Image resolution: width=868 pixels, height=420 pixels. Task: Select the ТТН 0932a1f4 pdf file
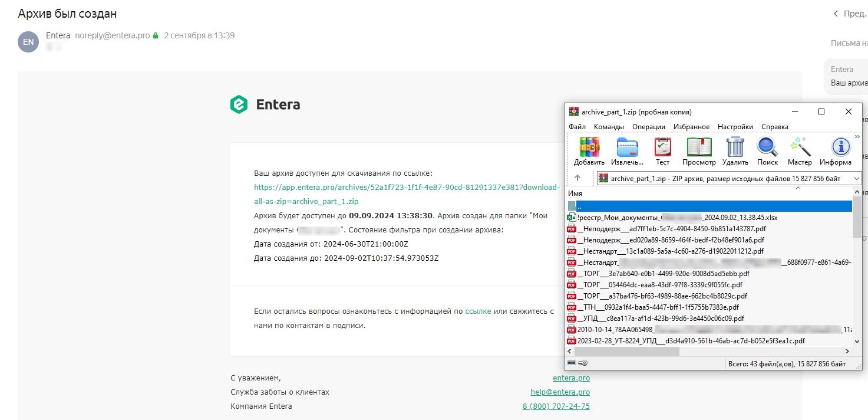[x=653, y=307]
